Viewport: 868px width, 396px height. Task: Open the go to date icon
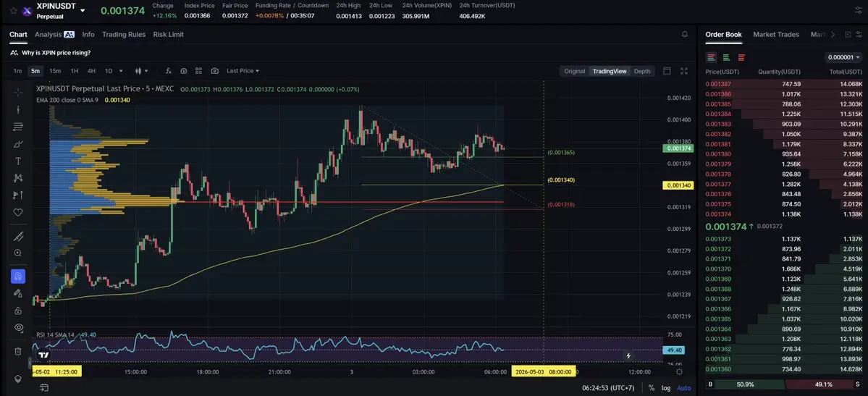coord(44,388)
